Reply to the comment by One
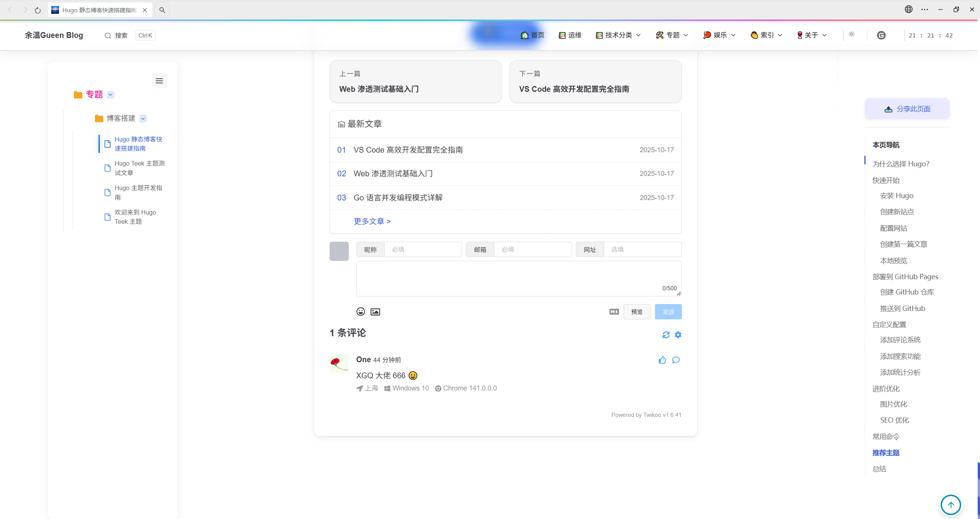The height and width of the screenshot is (519, 980). tap(676, 360)
